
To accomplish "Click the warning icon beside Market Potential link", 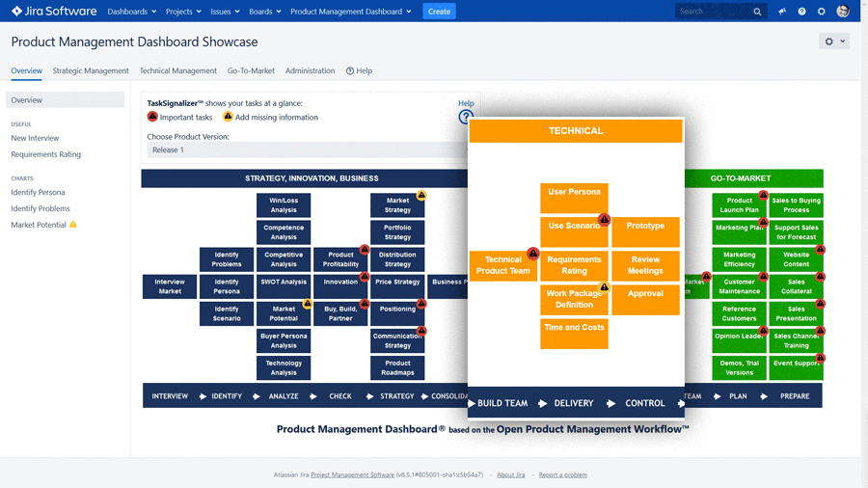I will [73, 224].
